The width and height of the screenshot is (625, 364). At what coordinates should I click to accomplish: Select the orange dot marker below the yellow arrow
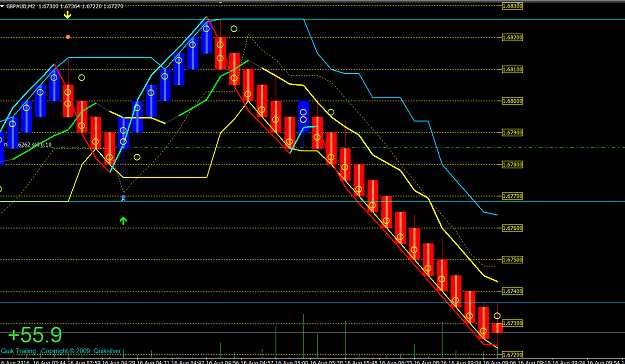pyautogui.click(x=68, y=37)
